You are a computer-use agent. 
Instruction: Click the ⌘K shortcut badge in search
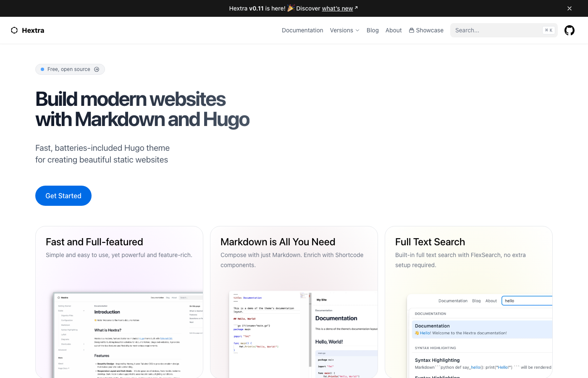(x=549, y=30)
